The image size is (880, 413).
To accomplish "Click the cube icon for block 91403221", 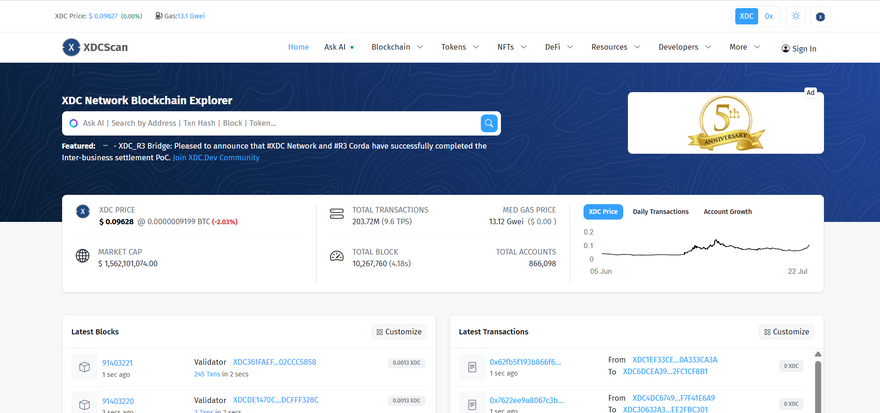I will [85, 368].
